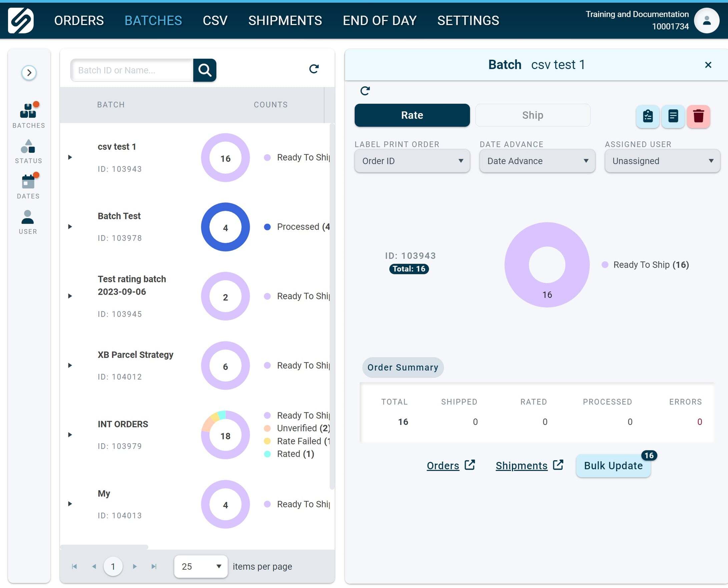Go to previous page of batches
Viewport: 728px width, 588px height.
click(94, 566)
